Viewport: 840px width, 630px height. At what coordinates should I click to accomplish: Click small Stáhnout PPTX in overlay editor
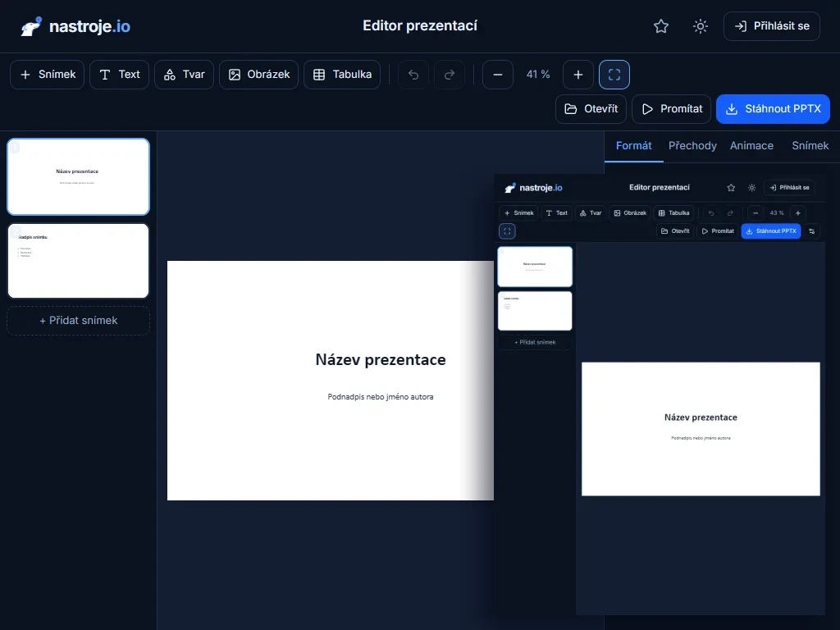point(771,231)
